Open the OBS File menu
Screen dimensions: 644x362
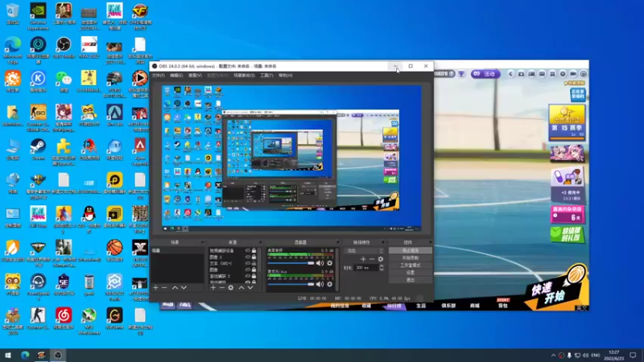[x=158, y=76]
